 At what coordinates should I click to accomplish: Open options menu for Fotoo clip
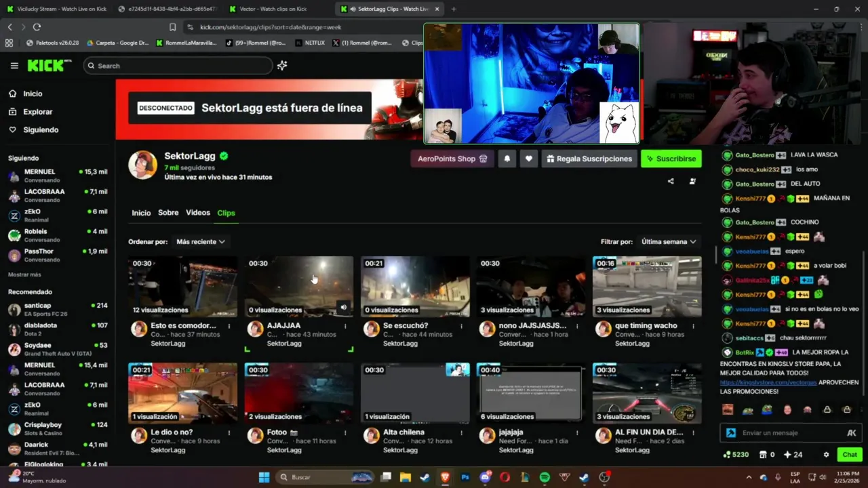pyautogui.click(x=345, y=432)
